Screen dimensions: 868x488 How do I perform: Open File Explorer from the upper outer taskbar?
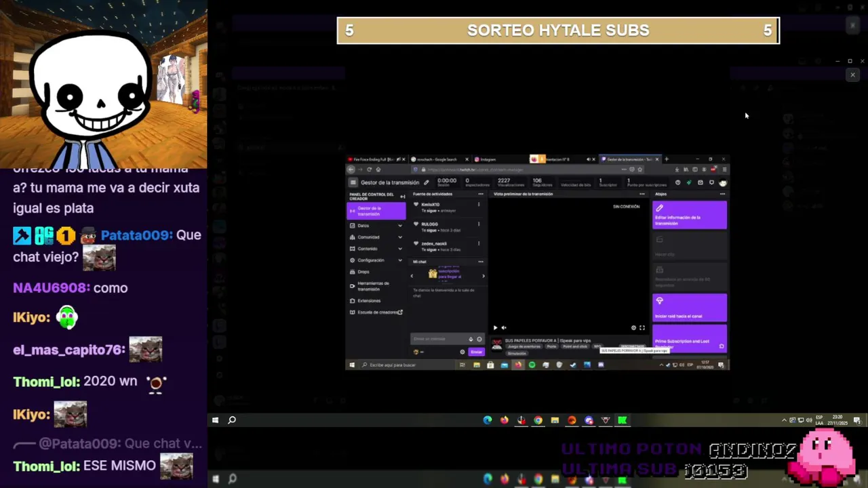click(x=555, y=420)
